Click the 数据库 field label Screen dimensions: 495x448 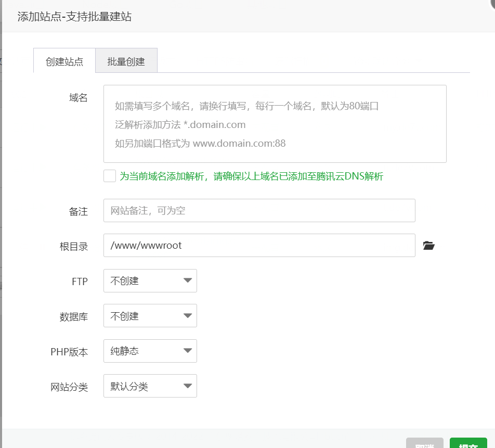tap(74, 317)
